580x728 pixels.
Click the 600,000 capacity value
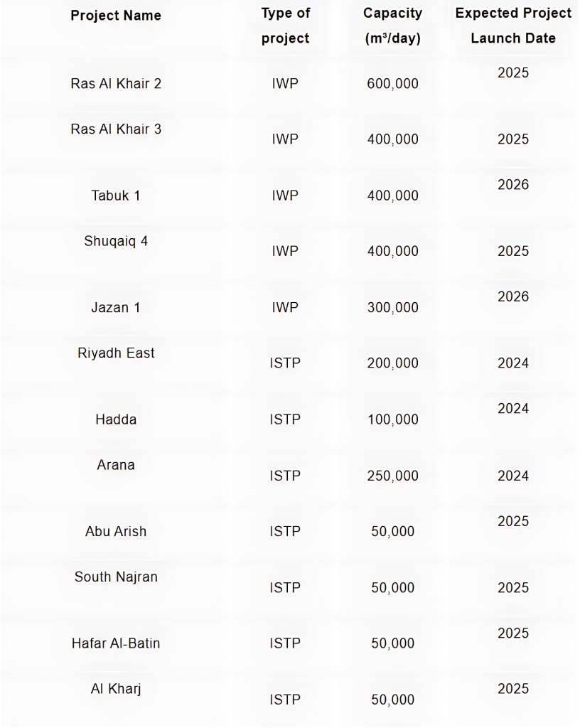[x=392, y=84]
